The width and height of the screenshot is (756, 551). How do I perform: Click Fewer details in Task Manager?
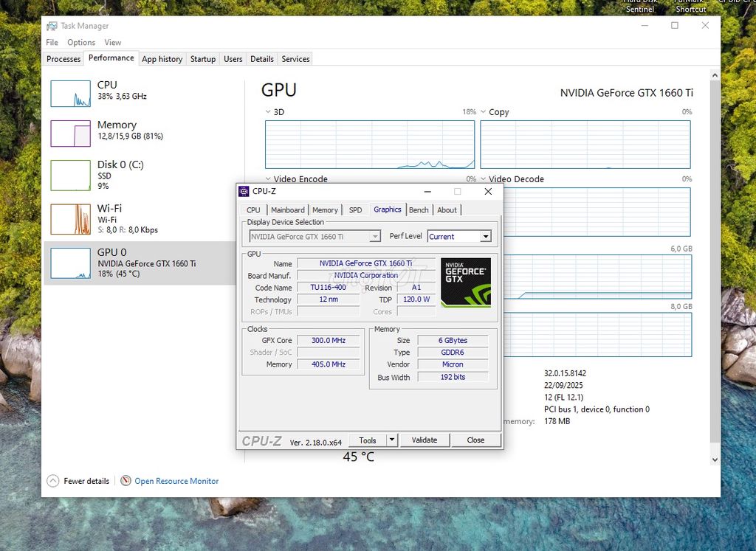(86, 481)
